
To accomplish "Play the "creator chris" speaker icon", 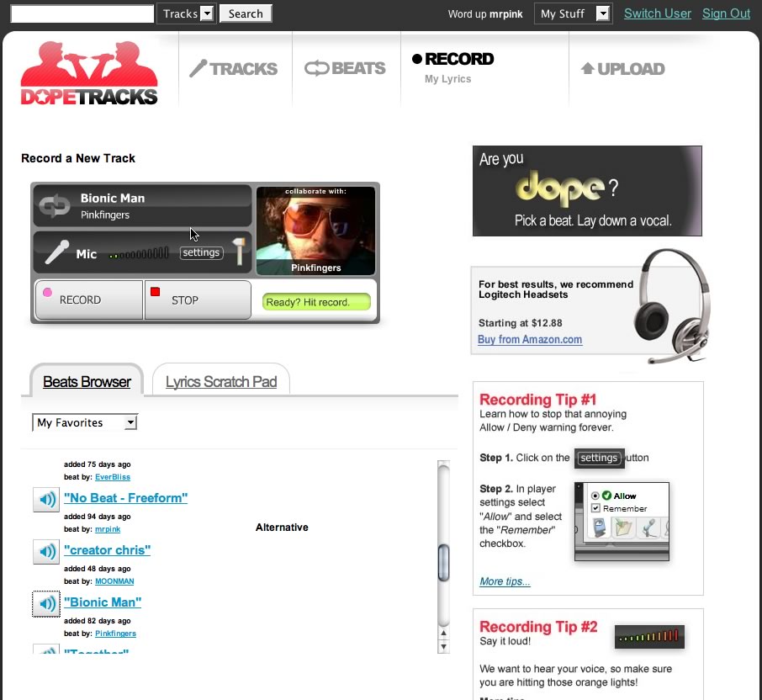I will pos(46,551).
